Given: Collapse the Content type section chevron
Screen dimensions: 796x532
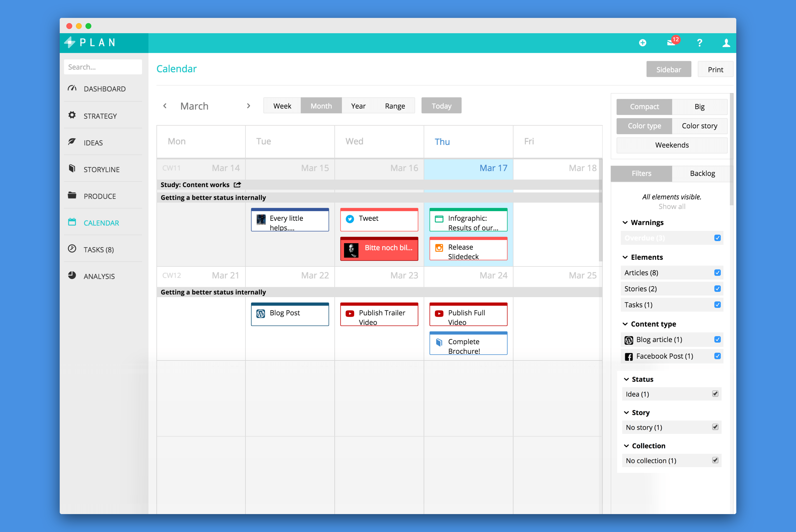Looking at the screenshot, I should tap(625, 324).
